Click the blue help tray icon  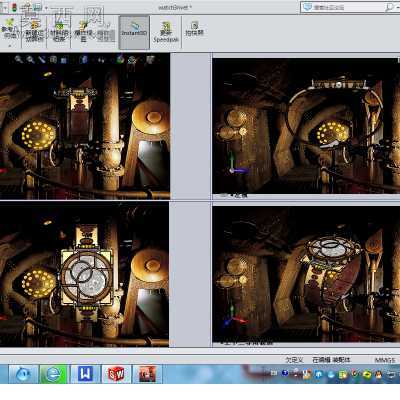coord(285,373)
